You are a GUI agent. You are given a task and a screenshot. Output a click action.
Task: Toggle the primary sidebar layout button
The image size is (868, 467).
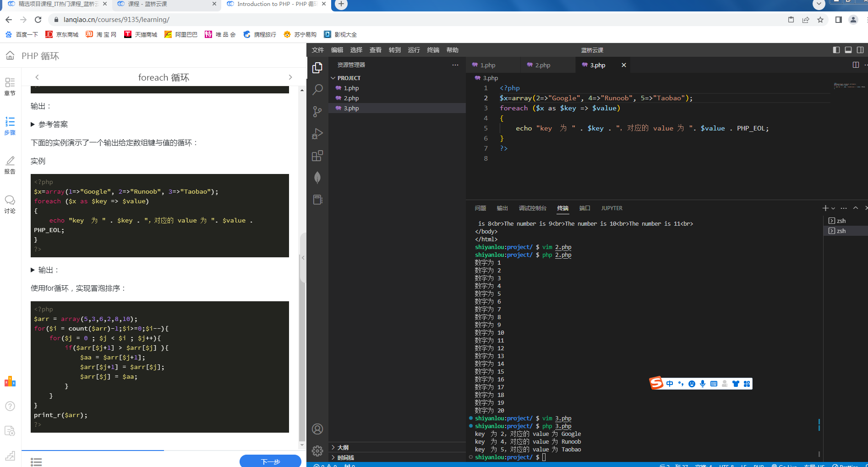(x=836, y=50)
